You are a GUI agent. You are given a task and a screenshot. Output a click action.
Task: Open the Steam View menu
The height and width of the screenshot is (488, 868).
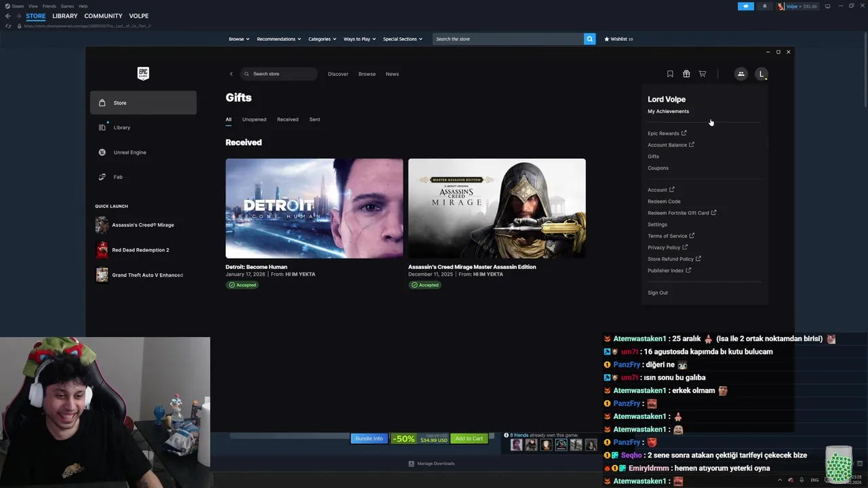33,6
